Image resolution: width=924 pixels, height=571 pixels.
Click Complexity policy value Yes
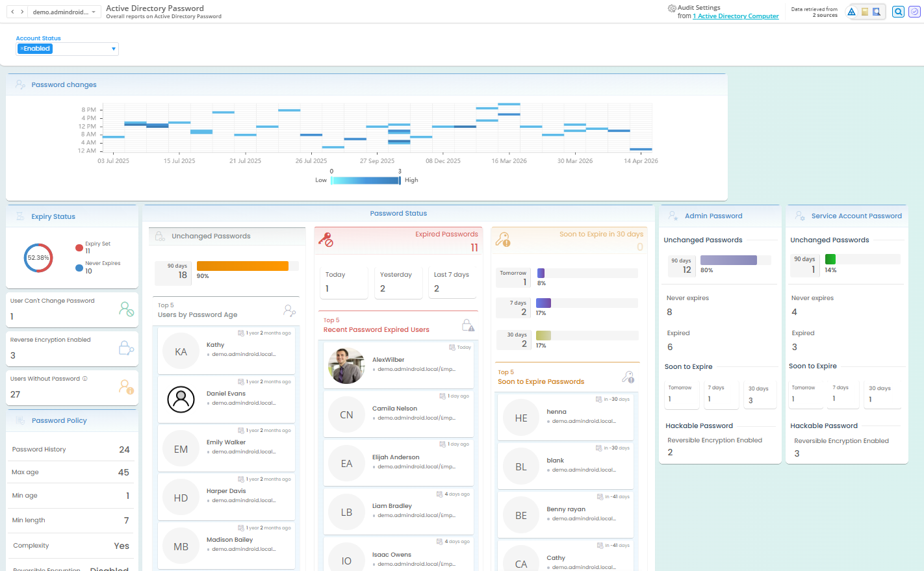(x=122, y=546)
